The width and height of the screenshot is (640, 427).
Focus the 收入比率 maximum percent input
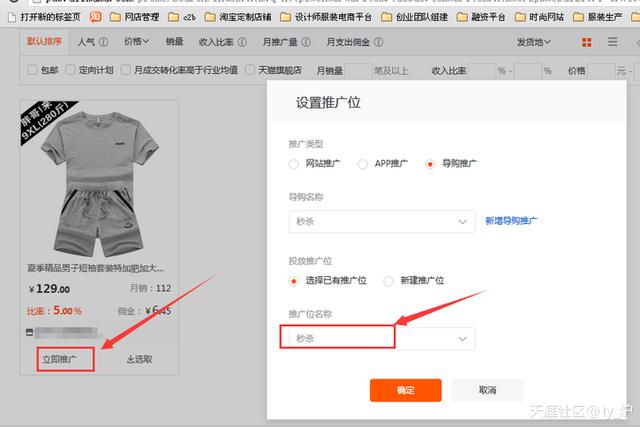[x=528, y=71]
